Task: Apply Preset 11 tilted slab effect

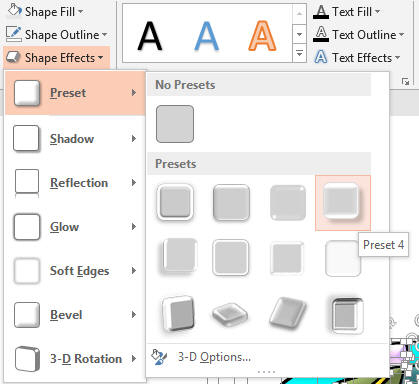Action: pyautogui.click(x=287, y=313)
